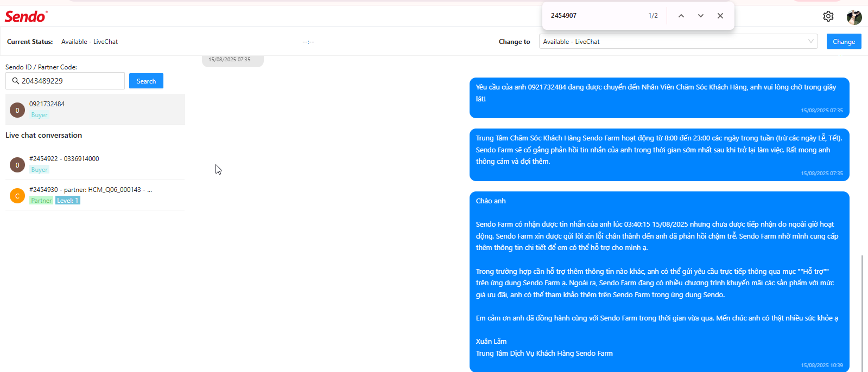Open the user profile avatar
Screen dimensions: 868x372
tap(854, 17)
